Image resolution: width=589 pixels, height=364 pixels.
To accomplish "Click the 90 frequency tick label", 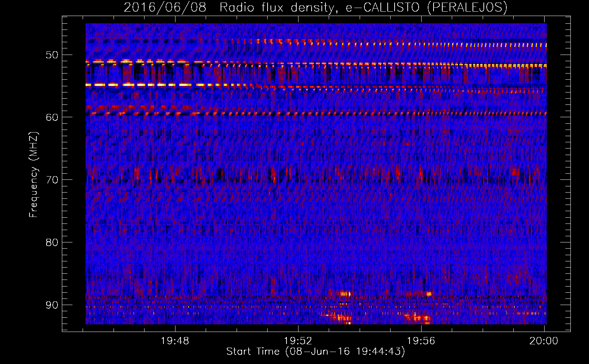I will click(52, 305).
